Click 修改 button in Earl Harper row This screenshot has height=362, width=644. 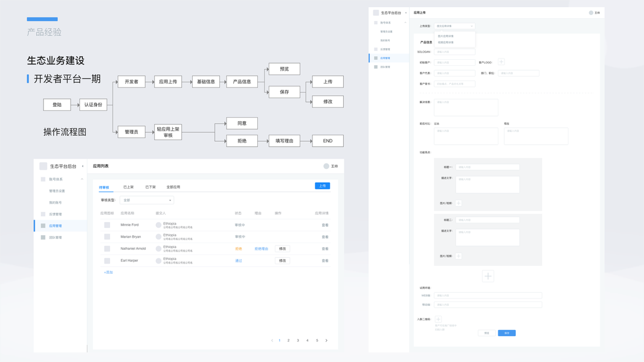point(282,261)
